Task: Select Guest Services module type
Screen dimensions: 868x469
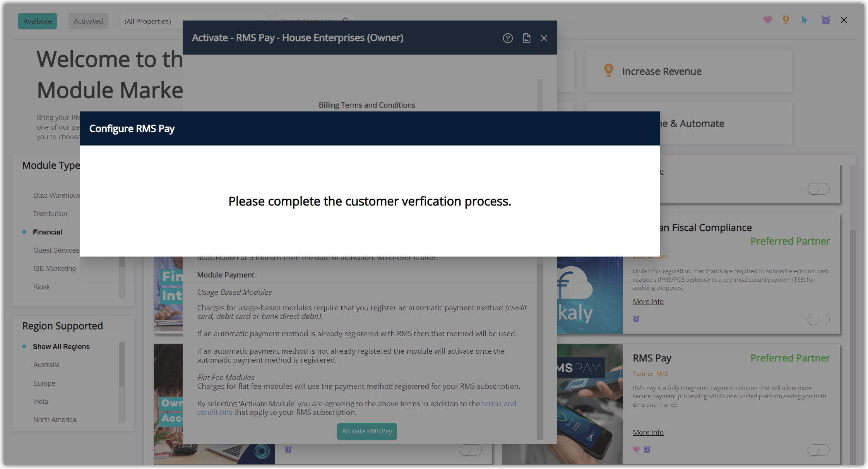Action: [56, 250]
